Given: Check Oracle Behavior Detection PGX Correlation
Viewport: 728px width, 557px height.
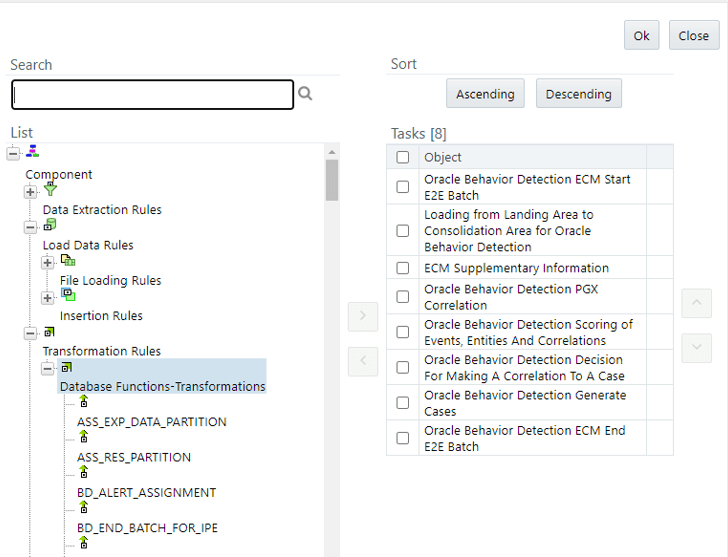Looking at the screenshot, I should pos(403,297).
